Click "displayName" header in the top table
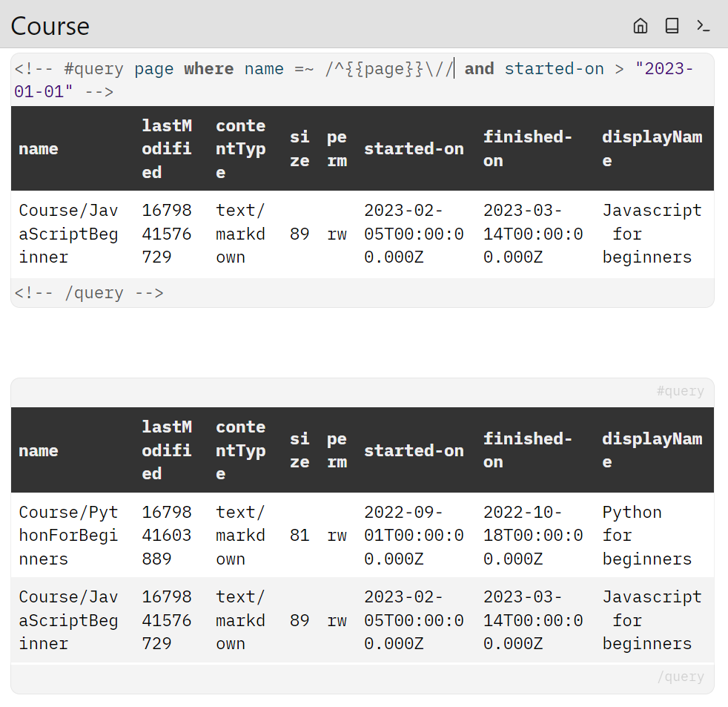The image size is (728, 707). pos(652,149)
